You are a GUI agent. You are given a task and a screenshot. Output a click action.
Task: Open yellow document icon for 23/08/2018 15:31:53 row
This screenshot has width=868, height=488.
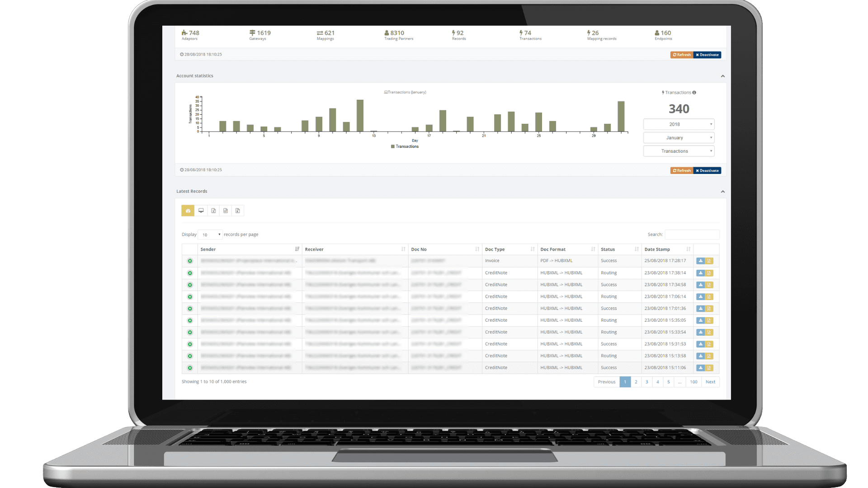tap(709, 344)
